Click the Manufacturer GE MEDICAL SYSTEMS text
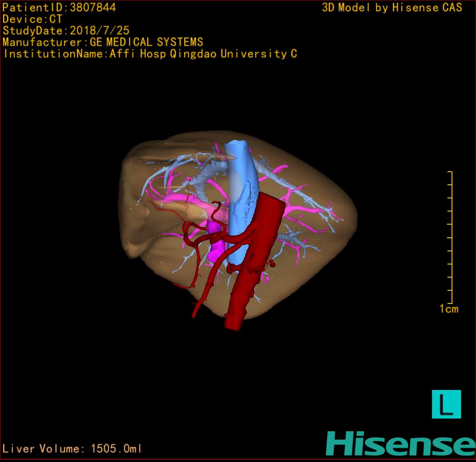Viewport: 476px width, 462px height. coord(103,43)
